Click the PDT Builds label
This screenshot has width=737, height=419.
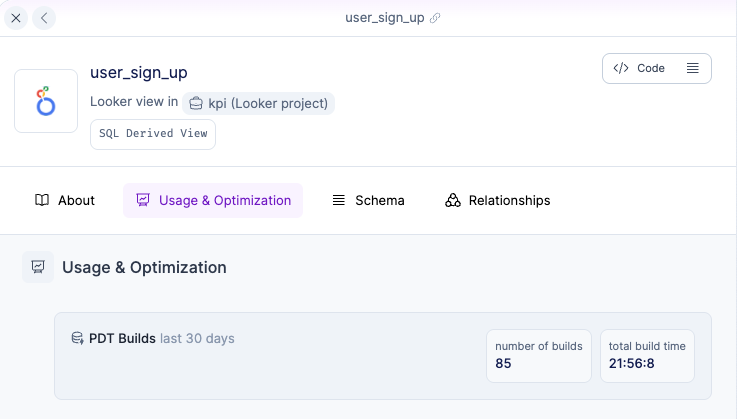123,339
